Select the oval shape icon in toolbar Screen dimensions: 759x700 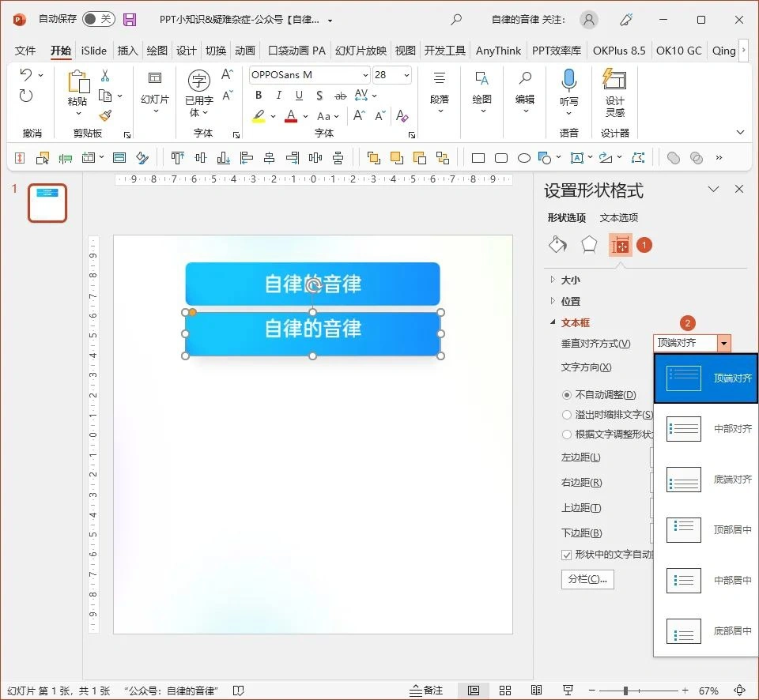tap(523, 157)
